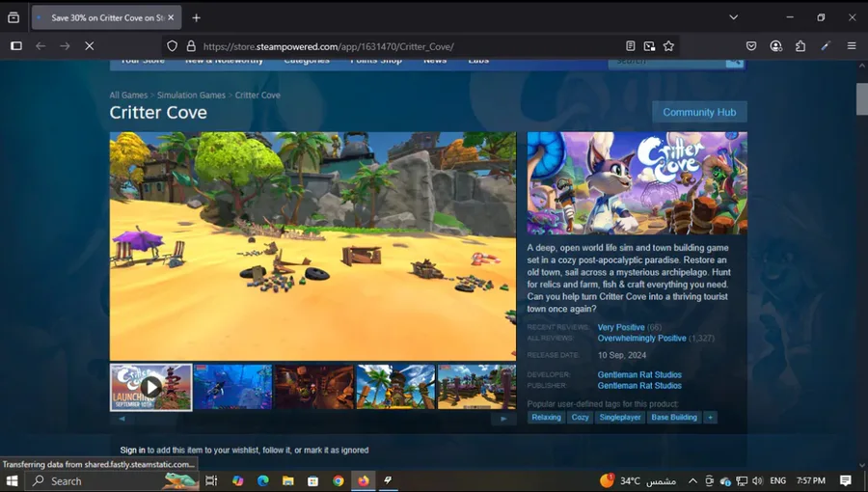Expand more tags with plus button

coord(710,418)
